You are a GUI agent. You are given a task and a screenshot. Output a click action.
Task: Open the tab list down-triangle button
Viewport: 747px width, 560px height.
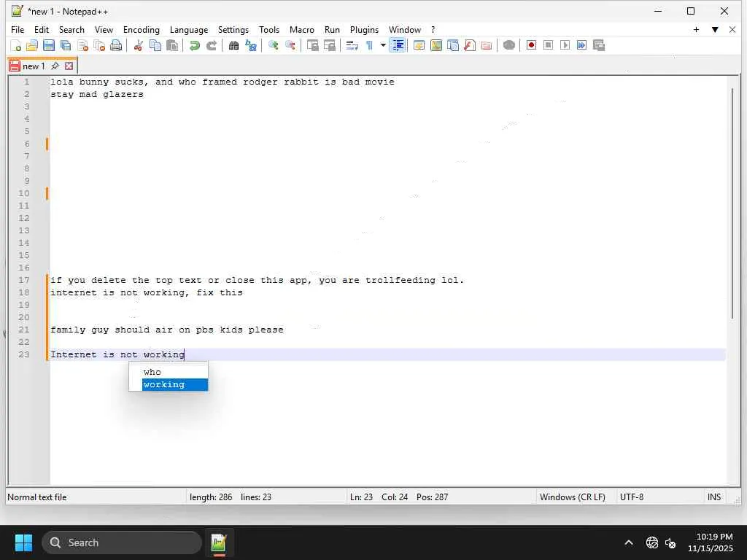point(715,29)
